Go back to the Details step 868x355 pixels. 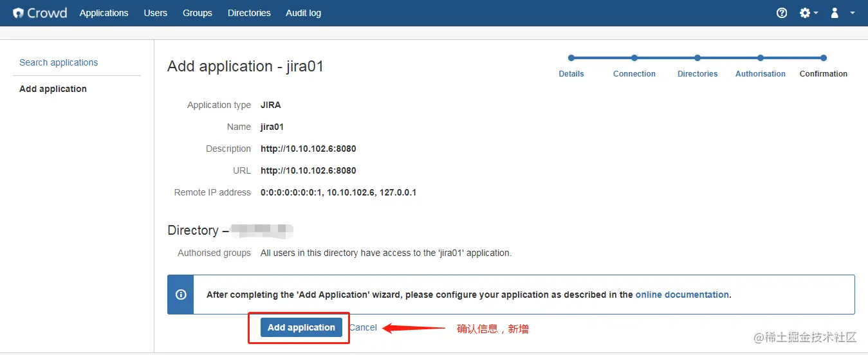(571, 74)
